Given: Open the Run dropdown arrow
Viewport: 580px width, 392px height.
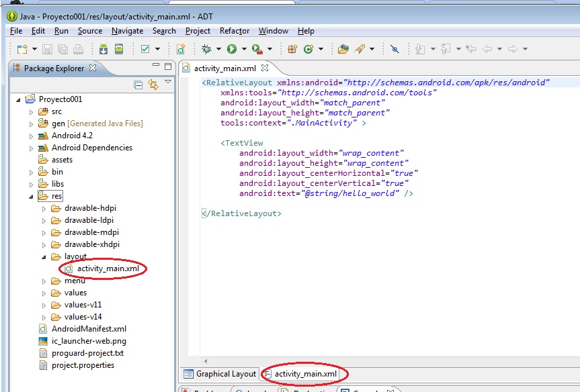Looking at the screenshot, I should coord(244,49).
